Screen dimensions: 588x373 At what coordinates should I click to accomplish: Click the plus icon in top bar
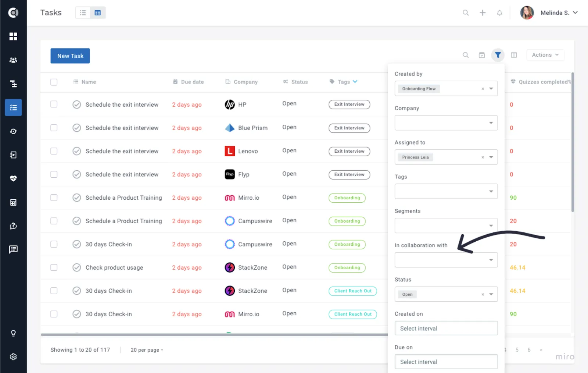483,13
